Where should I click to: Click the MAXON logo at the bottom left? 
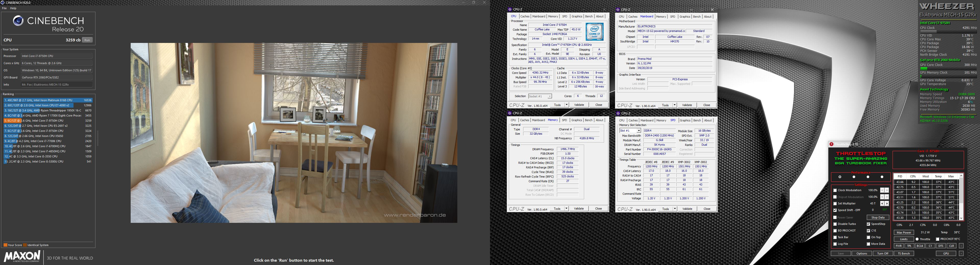pos(22,256)
